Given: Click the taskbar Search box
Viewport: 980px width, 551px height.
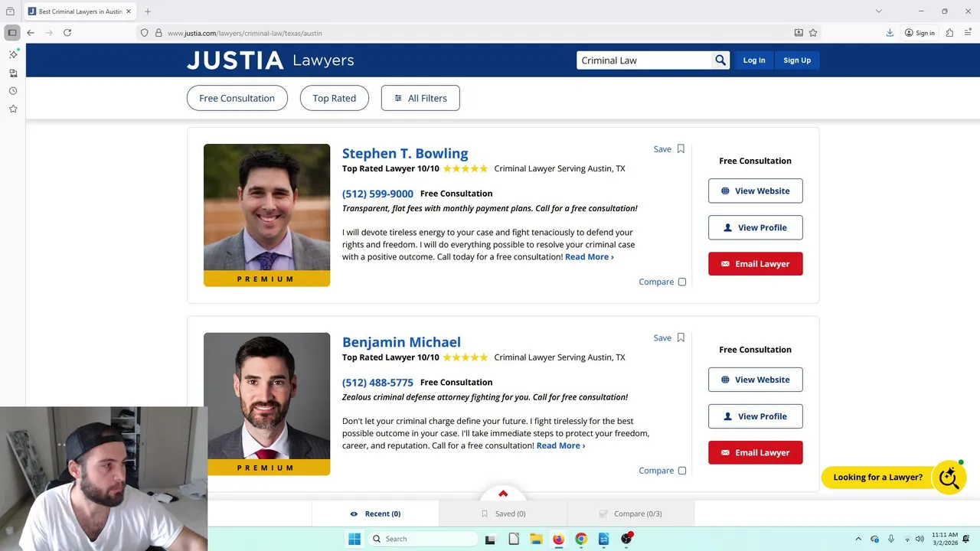Looking at the screenshot, I should click(x=423, y=539).
